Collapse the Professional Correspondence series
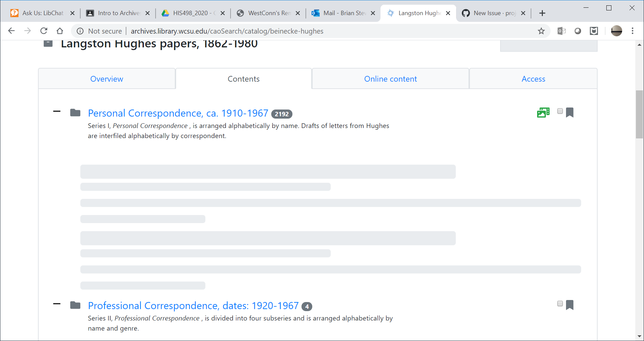This screenshot has width=644, height=341. [56, 304]
